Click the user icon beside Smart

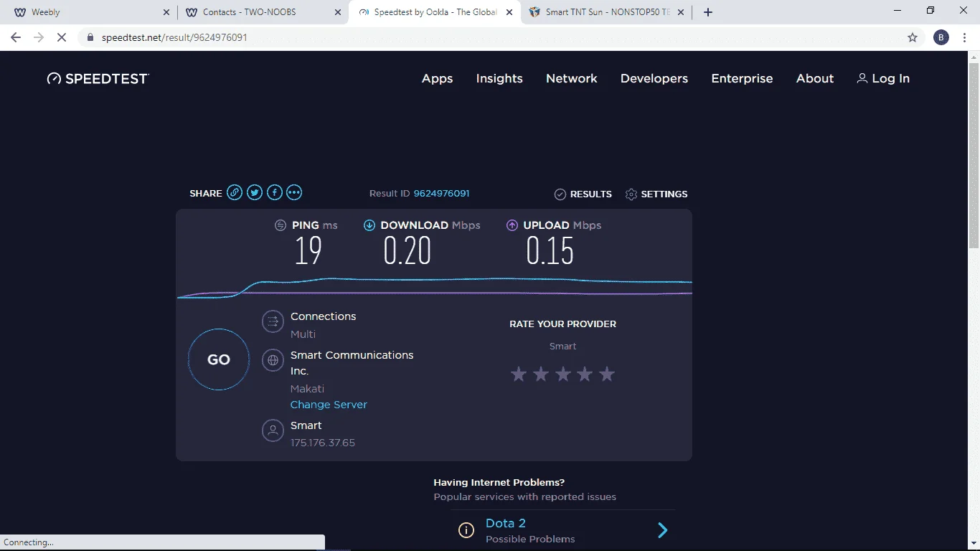[273, 431]
